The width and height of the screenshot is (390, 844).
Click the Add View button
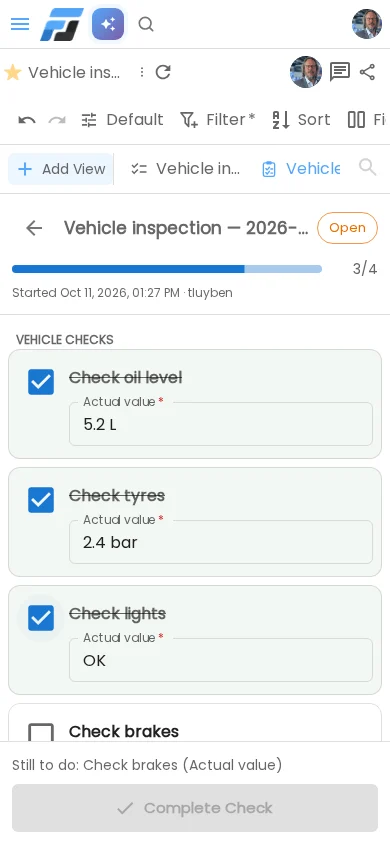point(61,169)
